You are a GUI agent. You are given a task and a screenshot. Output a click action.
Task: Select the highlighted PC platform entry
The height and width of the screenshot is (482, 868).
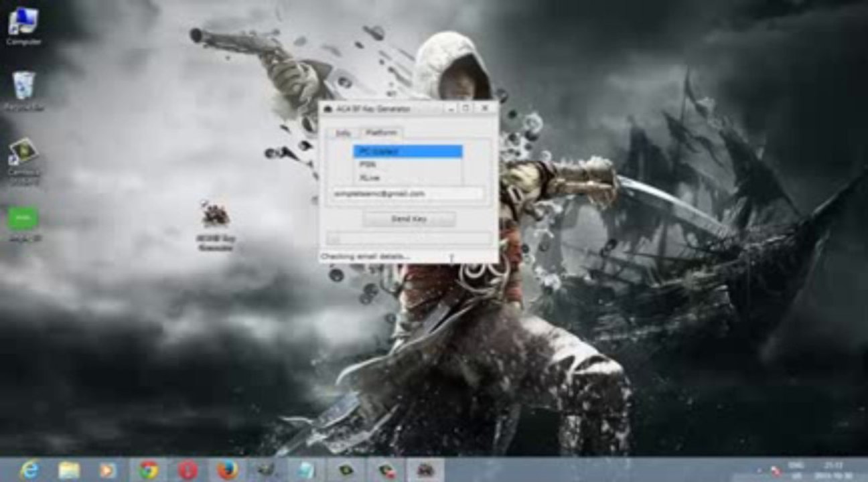(x=407, y=151)
